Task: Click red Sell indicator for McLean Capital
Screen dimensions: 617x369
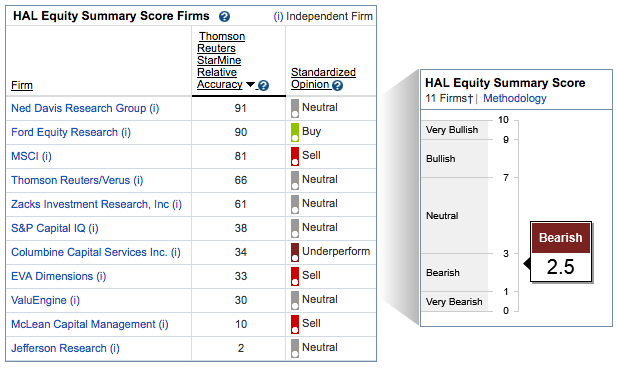Action: pos(295,324)
